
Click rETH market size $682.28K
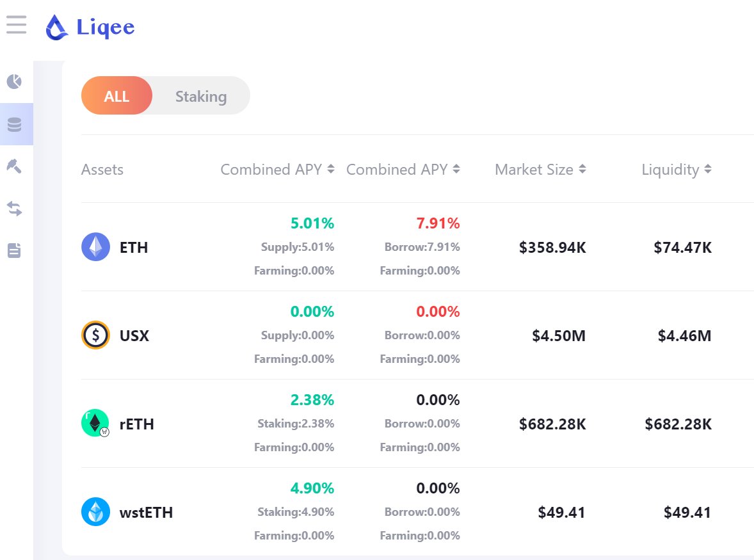(552, 424)
